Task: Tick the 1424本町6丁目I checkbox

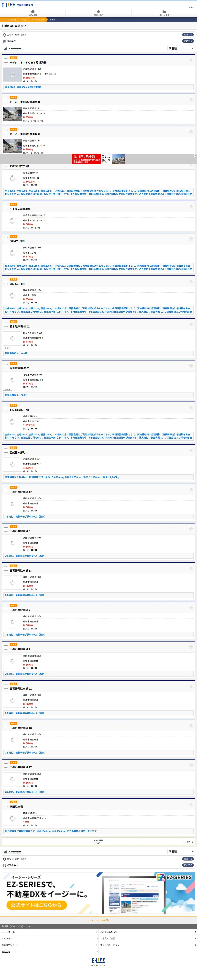Action: pos(6,408)
